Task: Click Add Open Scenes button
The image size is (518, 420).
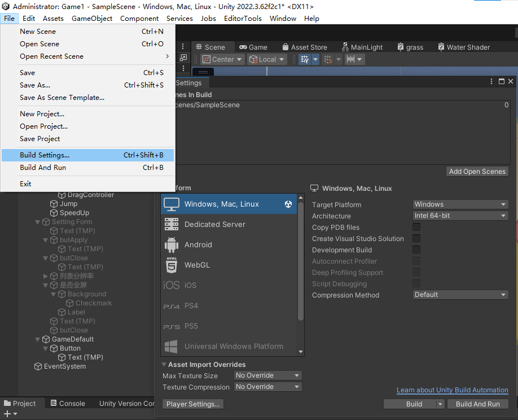Action: pos(477,172)
